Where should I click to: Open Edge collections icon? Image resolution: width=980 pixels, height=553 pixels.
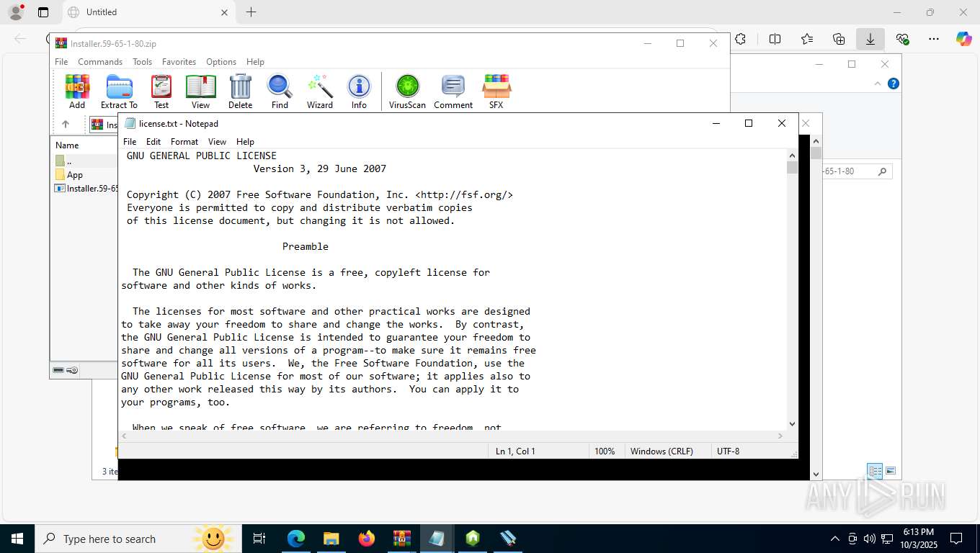point(839,39)
